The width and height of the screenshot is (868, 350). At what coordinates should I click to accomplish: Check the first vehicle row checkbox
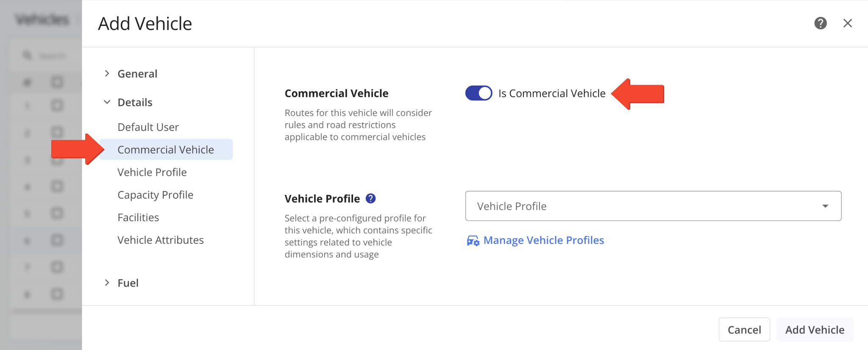(x=57, y=106)
